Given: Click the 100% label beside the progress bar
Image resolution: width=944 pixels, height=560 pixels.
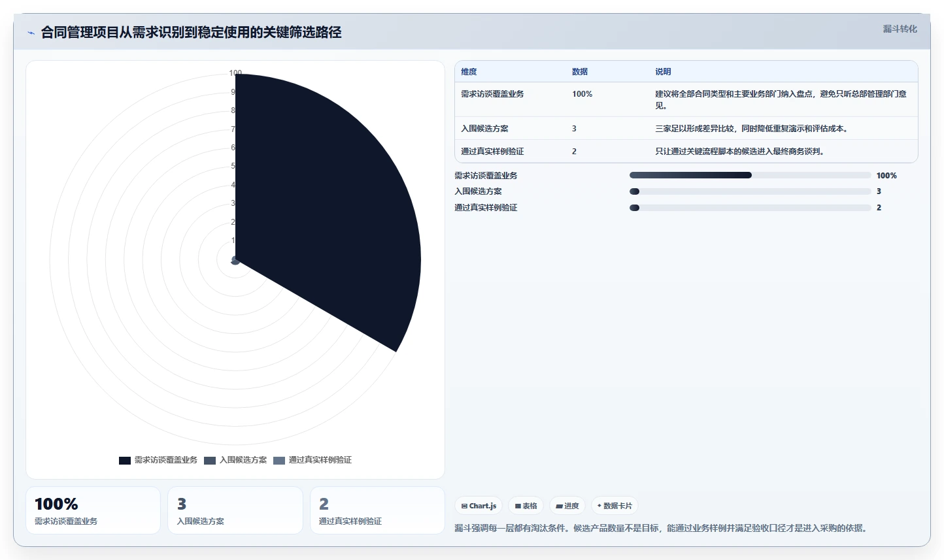Looking at the screenshot, I should [886, 176].
